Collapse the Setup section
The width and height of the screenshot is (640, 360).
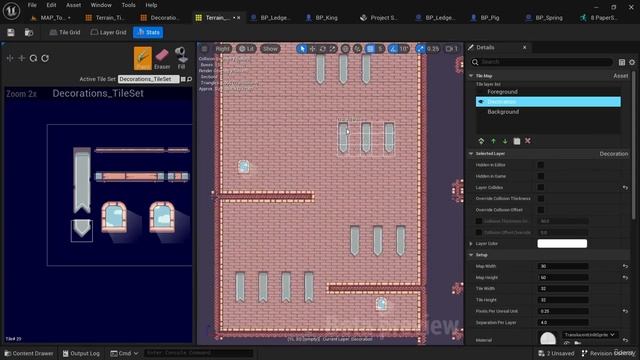(x=471, y=255)
